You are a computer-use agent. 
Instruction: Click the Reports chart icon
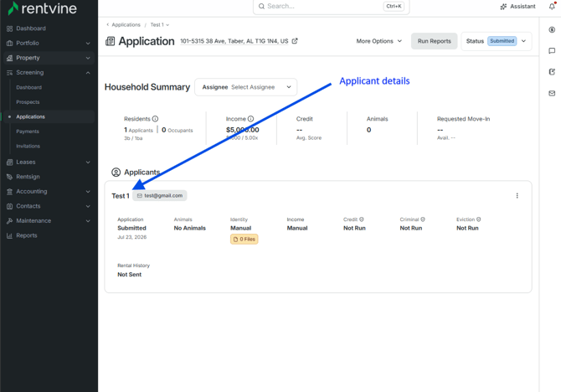(x=10, y=235)
